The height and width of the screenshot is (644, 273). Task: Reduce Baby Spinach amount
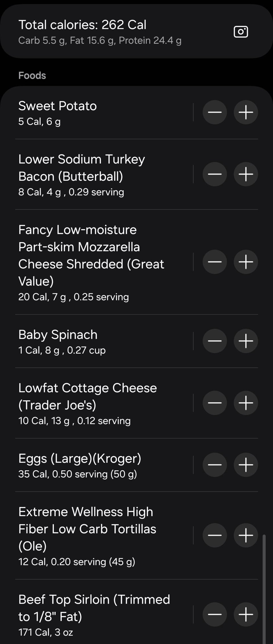click(215, 341)
